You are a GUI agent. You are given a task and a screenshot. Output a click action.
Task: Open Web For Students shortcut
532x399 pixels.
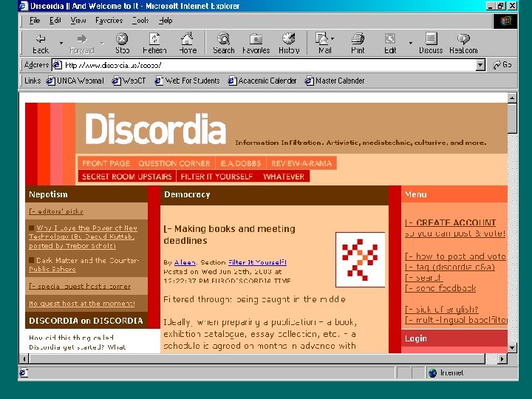[x=187, y=81]
